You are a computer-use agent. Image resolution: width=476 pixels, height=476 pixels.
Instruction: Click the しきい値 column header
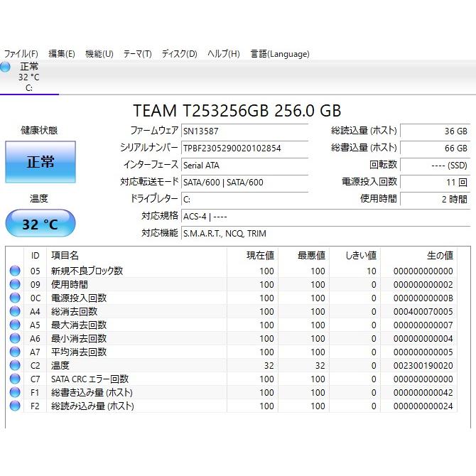pos(355,256)
